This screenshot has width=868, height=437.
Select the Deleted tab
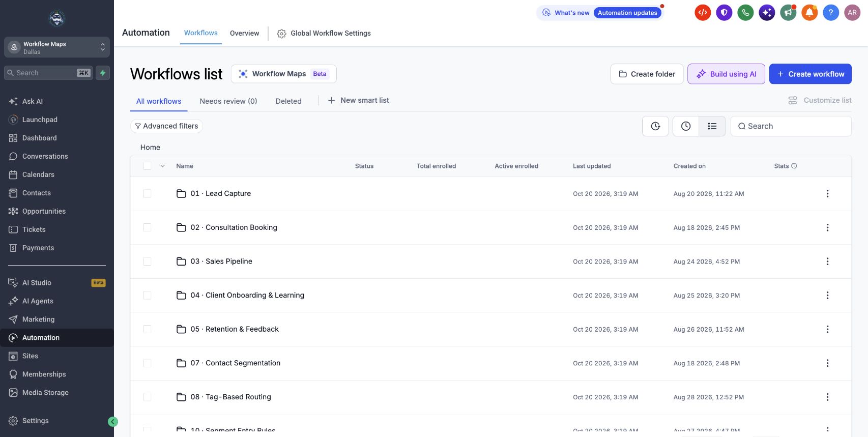coord(288,101)
